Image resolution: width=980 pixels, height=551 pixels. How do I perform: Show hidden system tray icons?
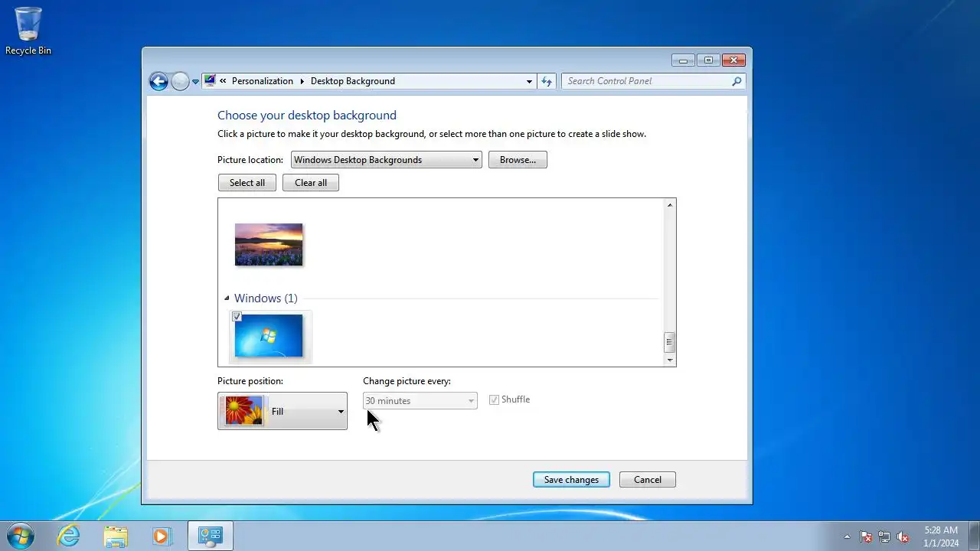point(847,536)
